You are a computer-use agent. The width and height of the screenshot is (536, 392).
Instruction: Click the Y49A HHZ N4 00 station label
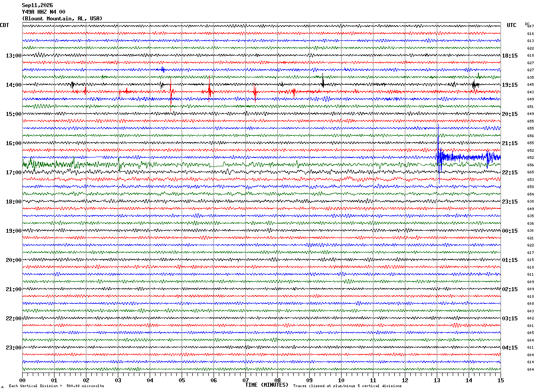tap(43, 12)
